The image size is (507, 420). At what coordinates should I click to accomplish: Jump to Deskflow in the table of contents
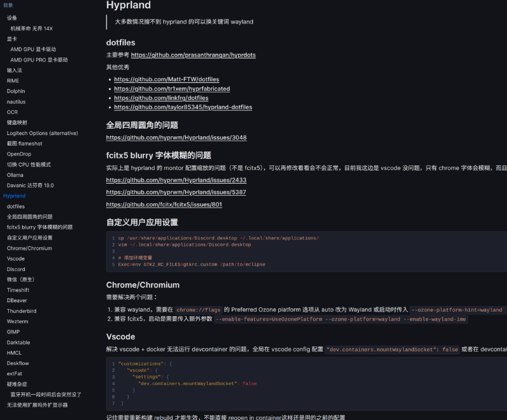pos(18,363)
